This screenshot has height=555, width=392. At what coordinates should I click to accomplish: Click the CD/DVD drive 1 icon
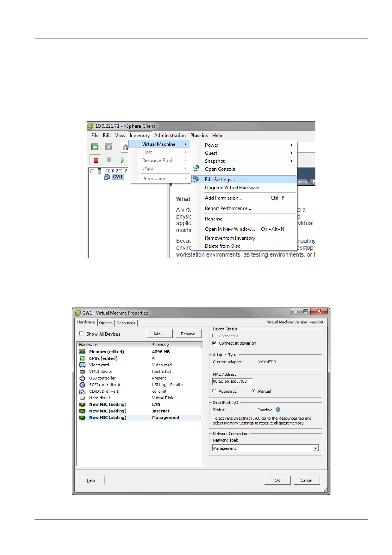(82, 391)
